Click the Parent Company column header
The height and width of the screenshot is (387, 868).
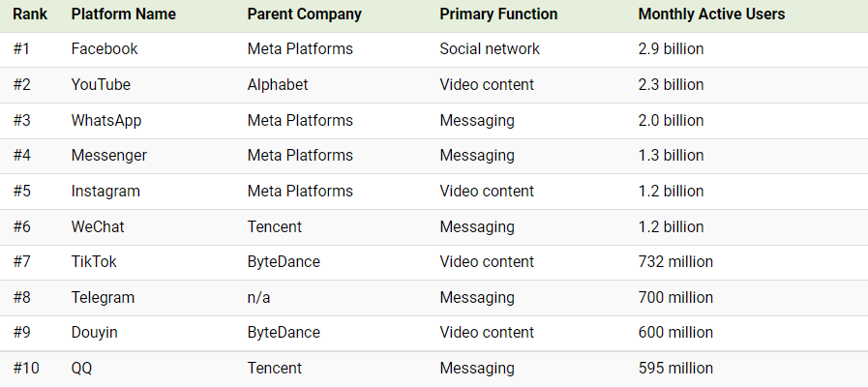[x=304, y=15]
